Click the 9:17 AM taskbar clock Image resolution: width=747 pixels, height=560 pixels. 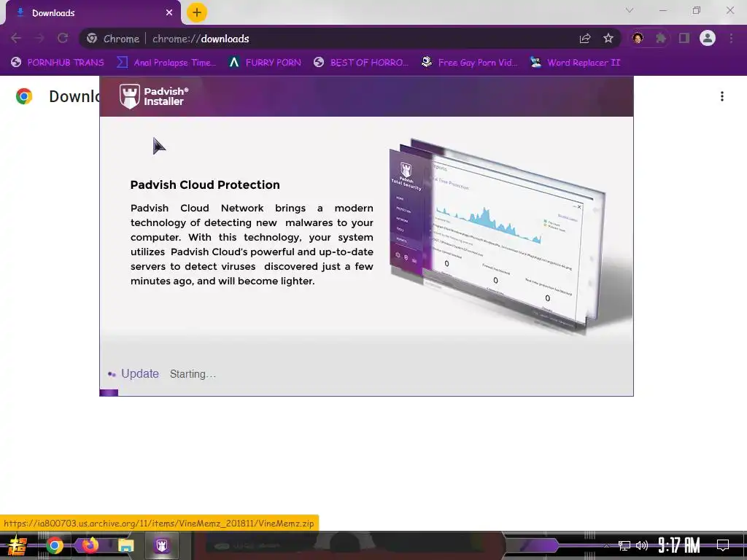click(x=679, y=545)
